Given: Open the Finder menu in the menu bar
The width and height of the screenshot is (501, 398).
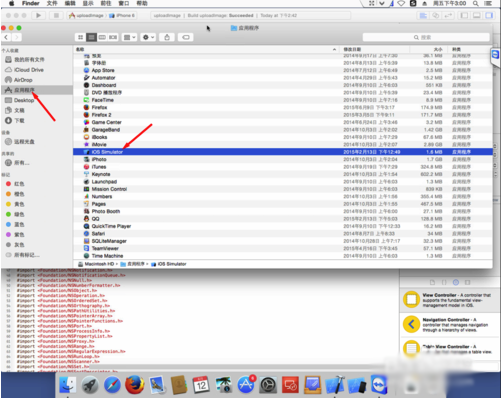Looking at the screenshot, I should 31,3.
